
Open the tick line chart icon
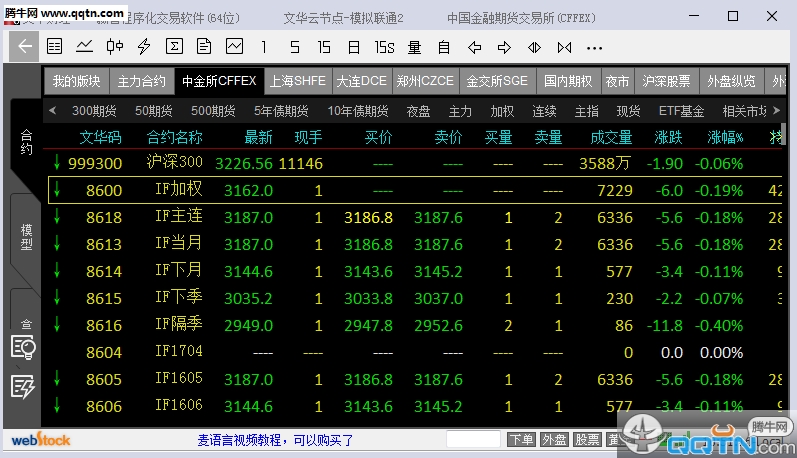(84, 47)
